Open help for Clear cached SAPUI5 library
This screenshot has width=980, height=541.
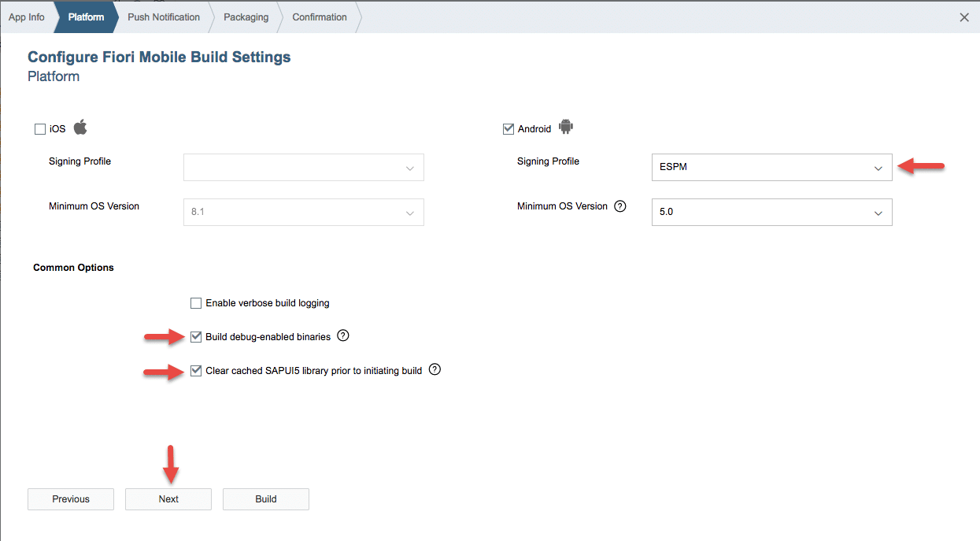(435, 369)
